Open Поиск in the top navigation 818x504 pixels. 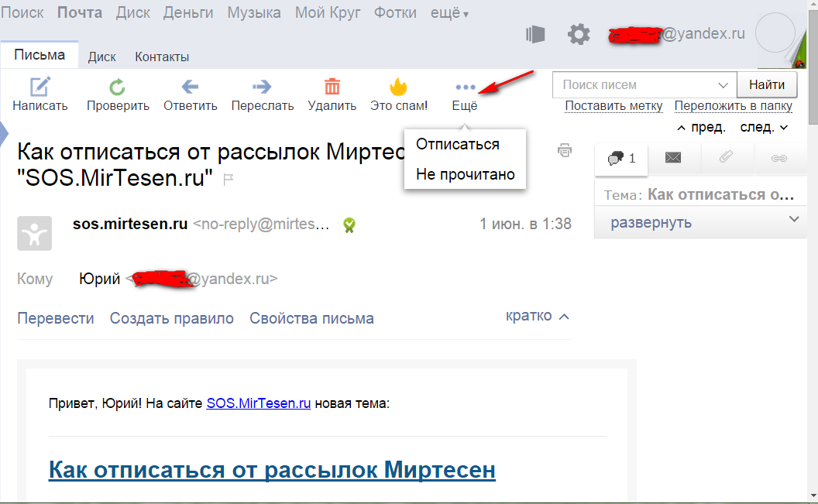[22, 12]
